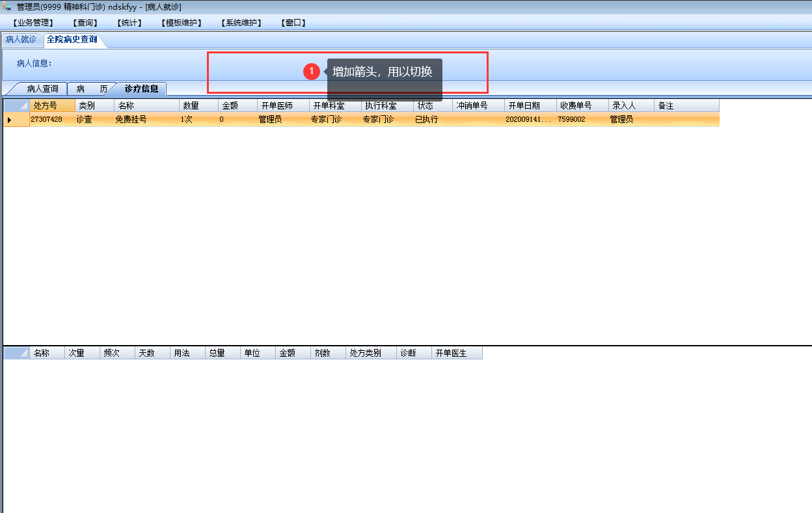The image size is (812, 513).
Task: Click the 执行科室 column header
Action: pyautogui.click(x=387, y=105)
